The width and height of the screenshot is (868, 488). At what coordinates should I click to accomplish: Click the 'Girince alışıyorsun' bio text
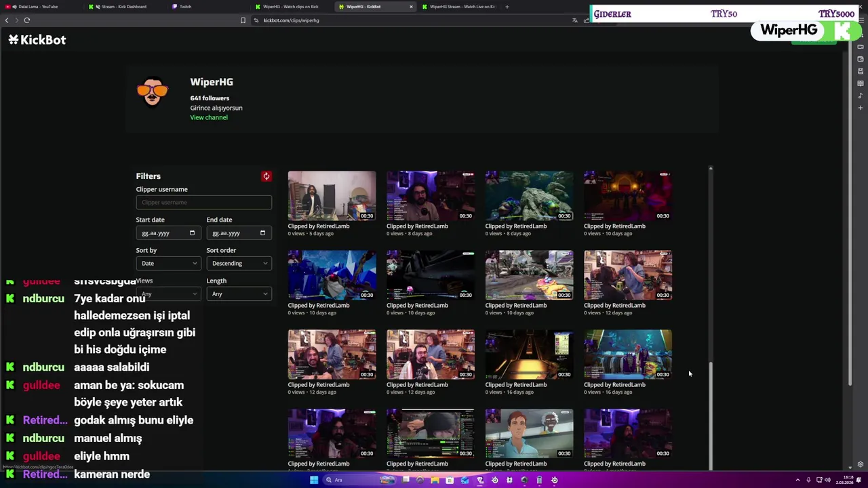pos(216,108)
